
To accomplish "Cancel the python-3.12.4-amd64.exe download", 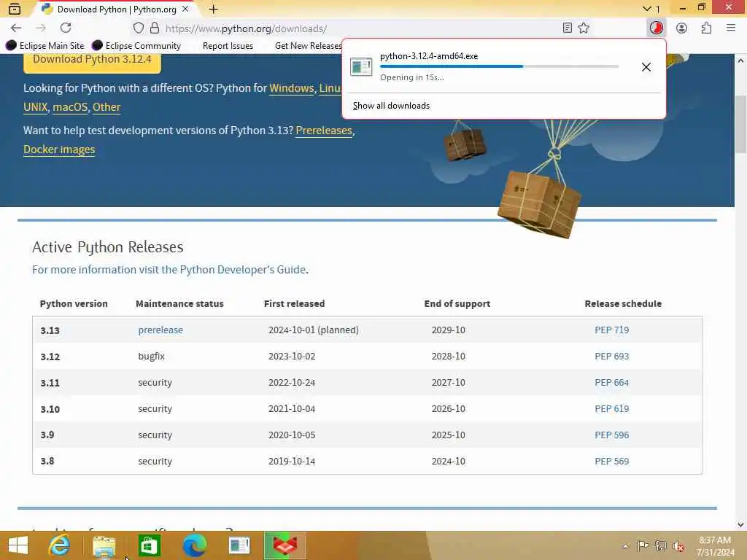I will tap(646, 67).
